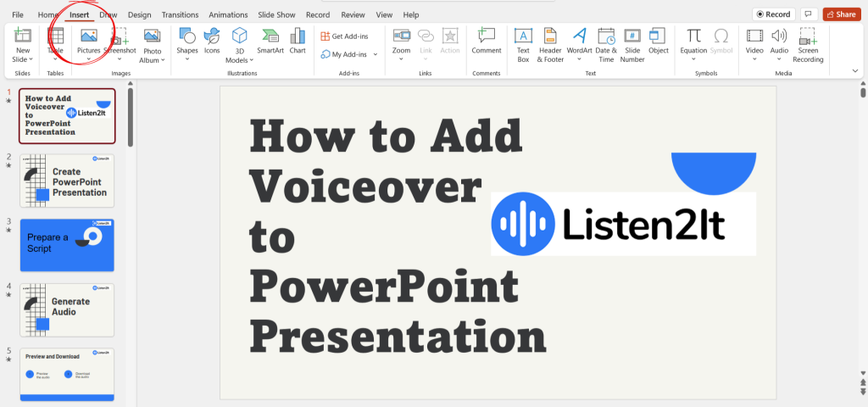Open the Review tab

click(353, 15)
